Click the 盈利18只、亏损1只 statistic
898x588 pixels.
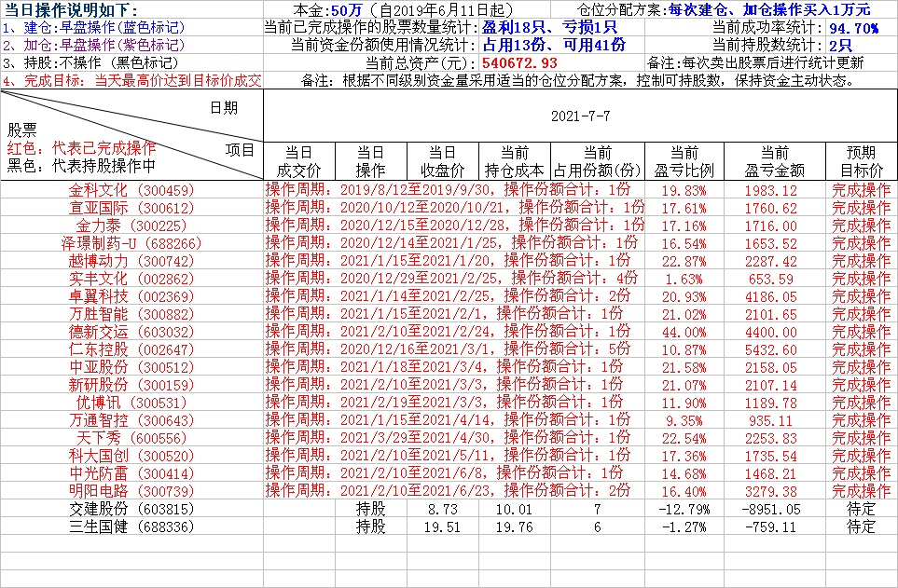(549, 27)
